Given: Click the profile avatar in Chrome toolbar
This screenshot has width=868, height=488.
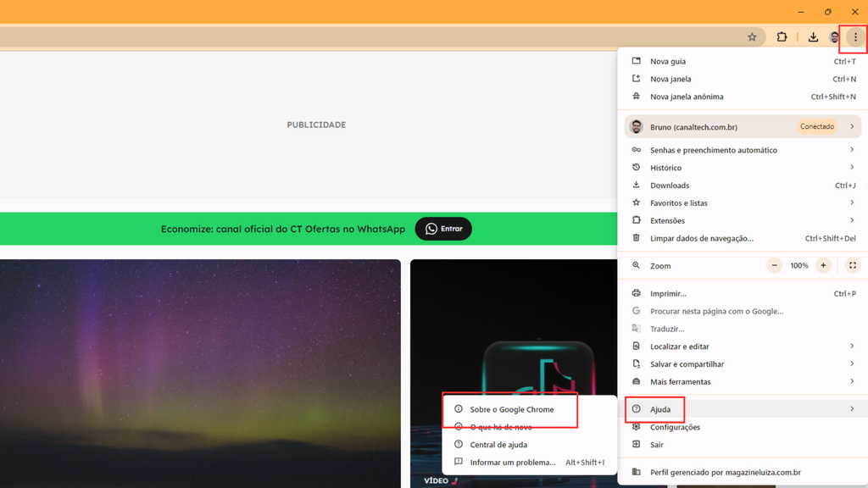Looking at the screenshot, I should (834, 37).
